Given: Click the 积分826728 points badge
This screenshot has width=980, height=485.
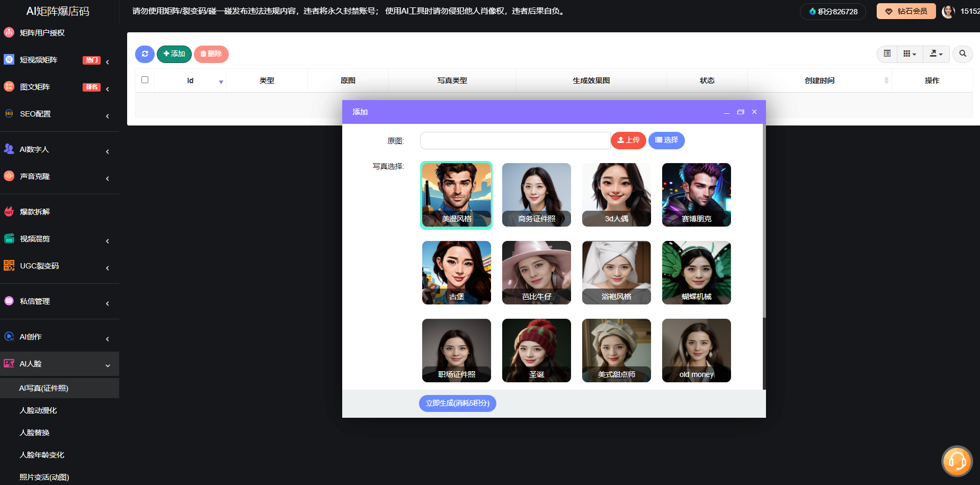Looking at the screenshot, I should pyautogui.click(x=833, y=12).
